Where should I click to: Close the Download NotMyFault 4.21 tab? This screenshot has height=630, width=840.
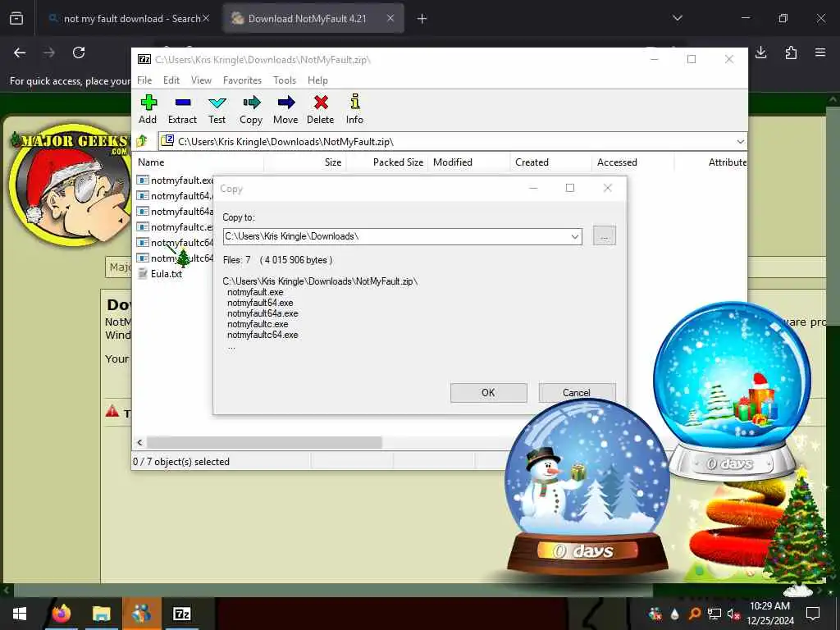pyautogui.click(x=390, y=18)
